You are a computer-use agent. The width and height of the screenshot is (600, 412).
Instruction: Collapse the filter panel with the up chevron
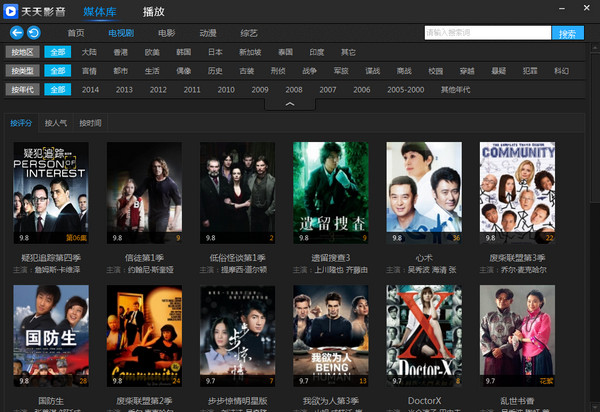point(290,104)
